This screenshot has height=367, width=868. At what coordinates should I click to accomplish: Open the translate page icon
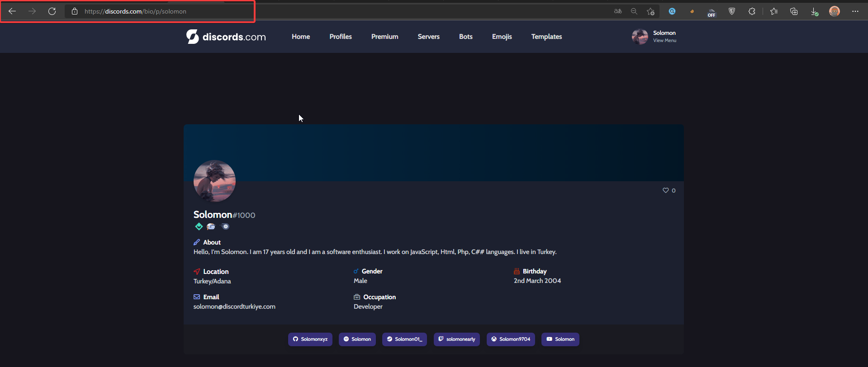[618, 11]
